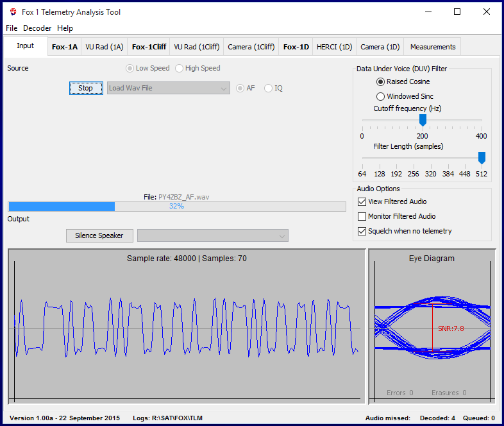Click the Logs: R:\SAT\FOX\TLM path
The image size is (504, 426).
(x=167, y=418)
